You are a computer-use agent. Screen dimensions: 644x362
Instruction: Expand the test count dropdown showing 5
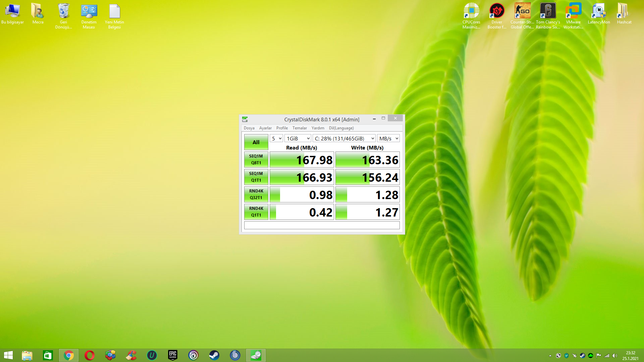[276, 138]
